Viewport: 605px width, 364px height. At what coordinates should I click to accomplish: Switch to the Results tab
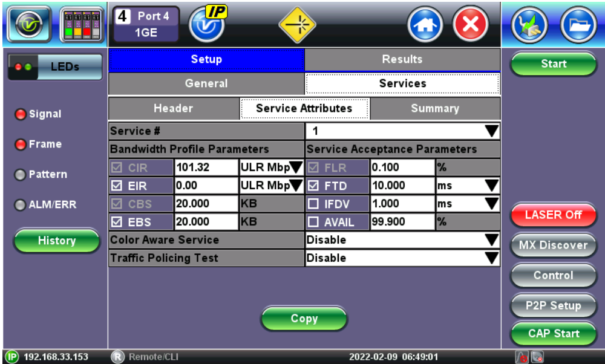pos(402,59)
